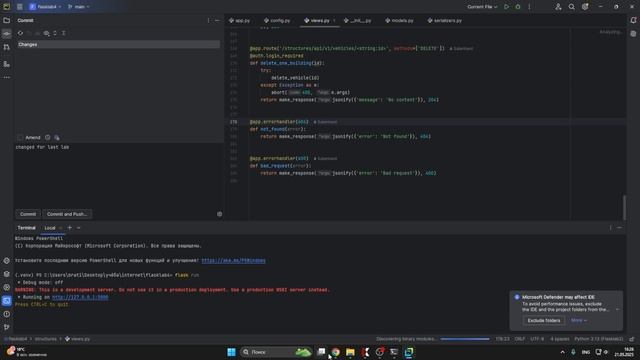Expand the More dropdown in notification
This screenshot has height=360, width=640.
pyautogui.click(x=579, y=320)
